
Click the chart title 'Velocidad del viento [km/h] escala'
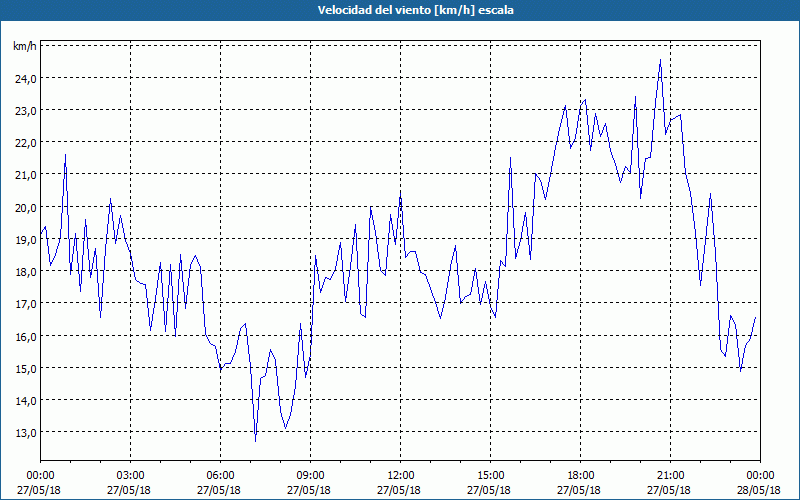tap(415, 10)
